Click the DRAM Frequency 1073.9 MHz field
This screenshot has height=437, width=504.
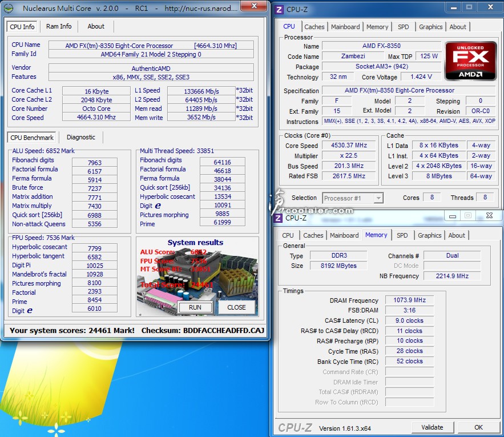coord(409,300)
